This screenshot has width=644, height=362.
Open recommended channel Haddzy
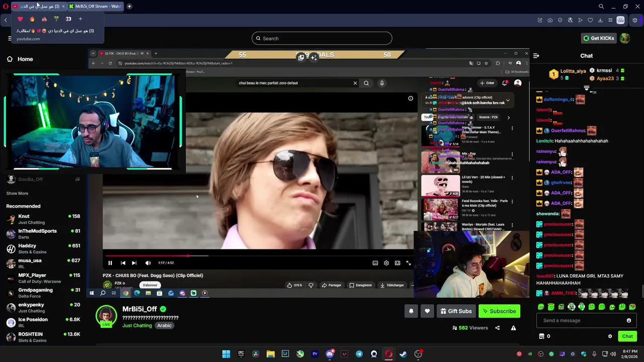click(43, 248)
